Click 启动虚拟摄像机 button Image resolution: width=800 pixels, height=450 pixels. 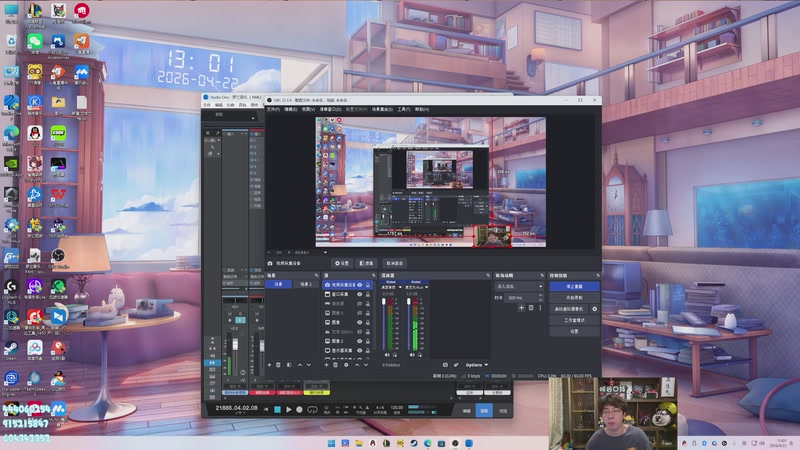tap(569, 309)
